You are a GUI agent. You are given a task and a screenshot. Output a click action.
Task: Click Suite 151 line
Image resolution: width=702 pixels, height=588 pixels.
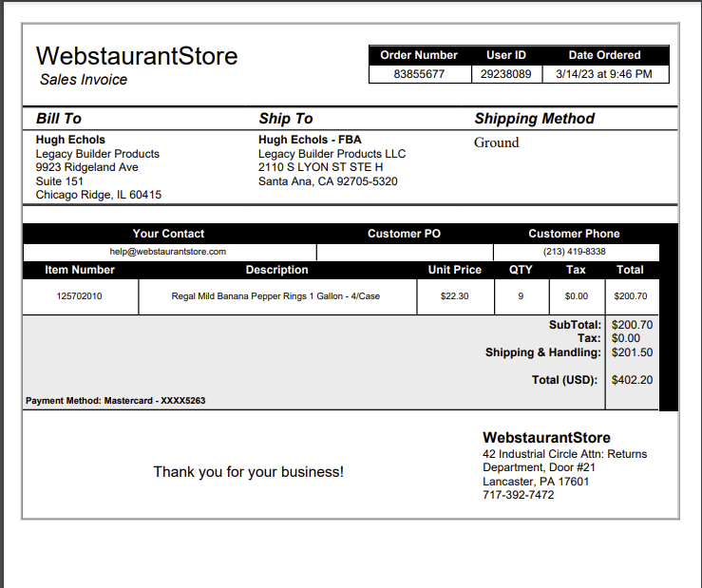coord(60,181)
